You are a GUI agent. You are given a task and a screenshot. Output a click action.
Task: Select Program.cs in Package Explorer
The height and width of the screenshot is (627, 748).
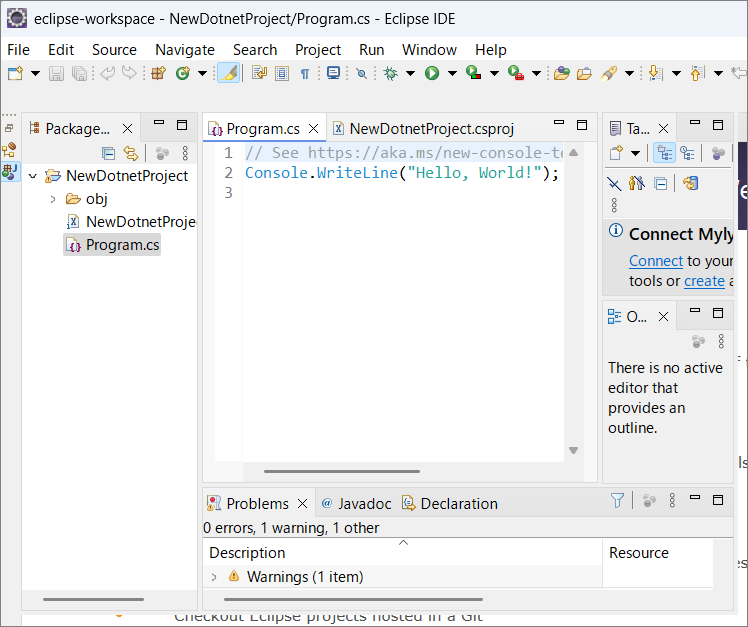click(113, 245)
